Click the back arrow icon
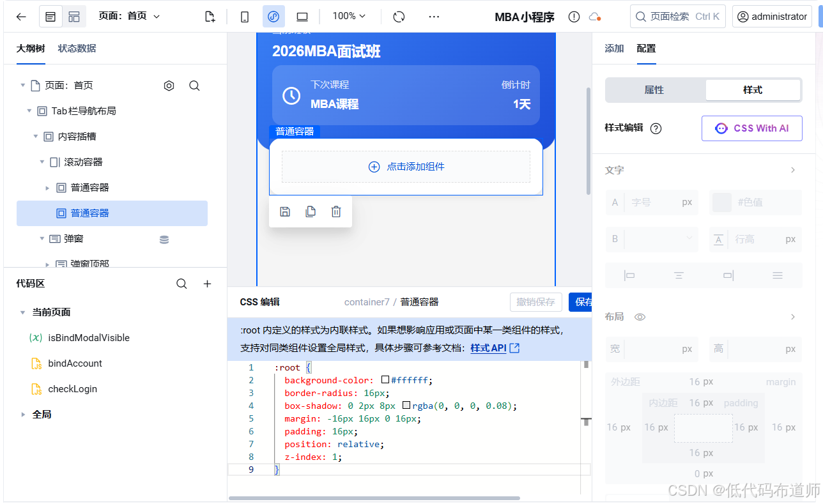 (x=21, y=17)
